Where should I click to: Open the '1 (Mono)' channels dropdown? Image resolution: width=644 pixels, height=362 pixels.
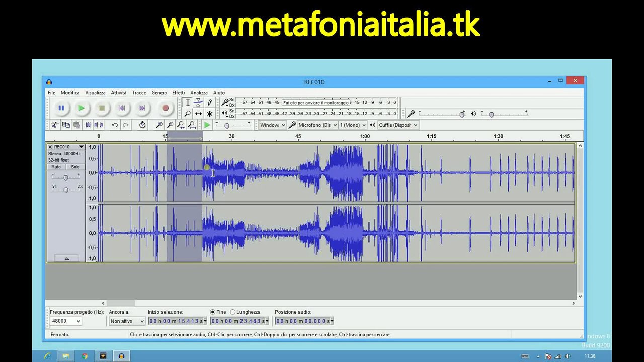pyautogui.click(x=353, y=125)
